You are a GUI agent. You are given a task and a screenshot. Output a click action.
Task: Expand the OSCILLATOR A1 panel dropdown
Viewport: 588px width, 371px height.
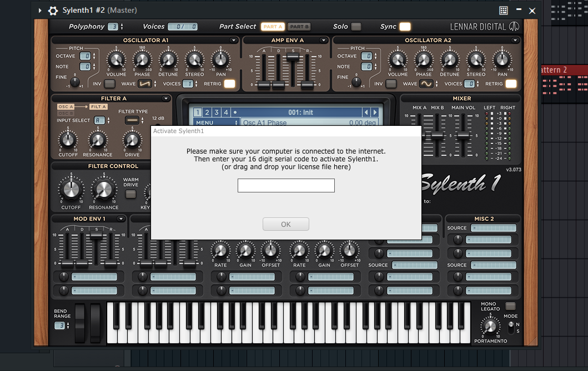pyautogui.click(x=234, y=39)
